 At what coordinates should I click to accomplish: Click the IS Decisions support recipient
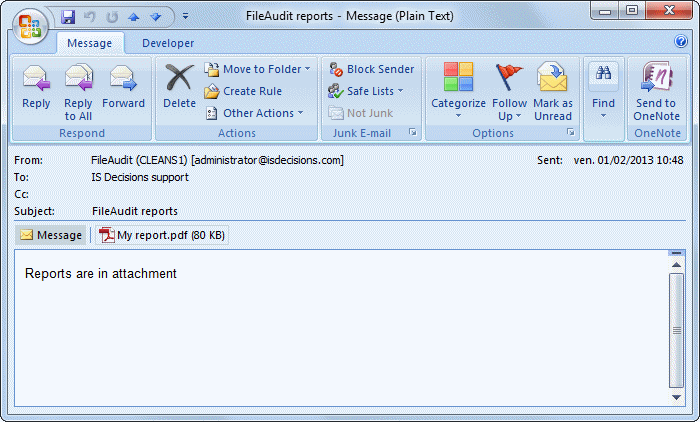[x=140, y=177]
